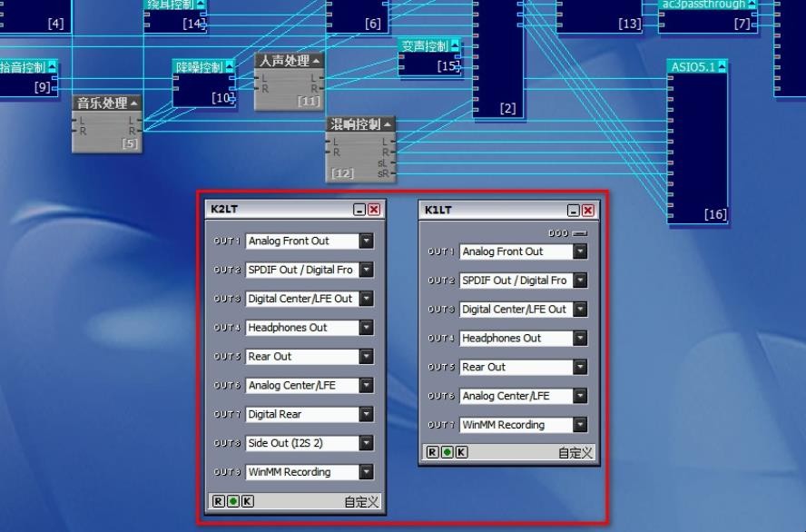Minimize the K2LT window
Screen dimensions: 806x532
click(x=359, y=210)
